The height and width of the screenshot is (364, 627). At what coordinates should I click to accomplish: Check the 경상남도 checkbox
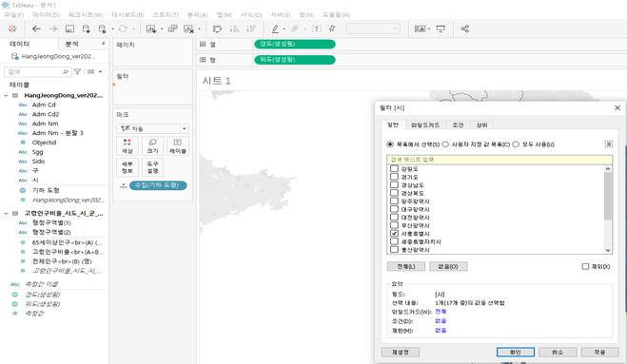coord(394,184)
